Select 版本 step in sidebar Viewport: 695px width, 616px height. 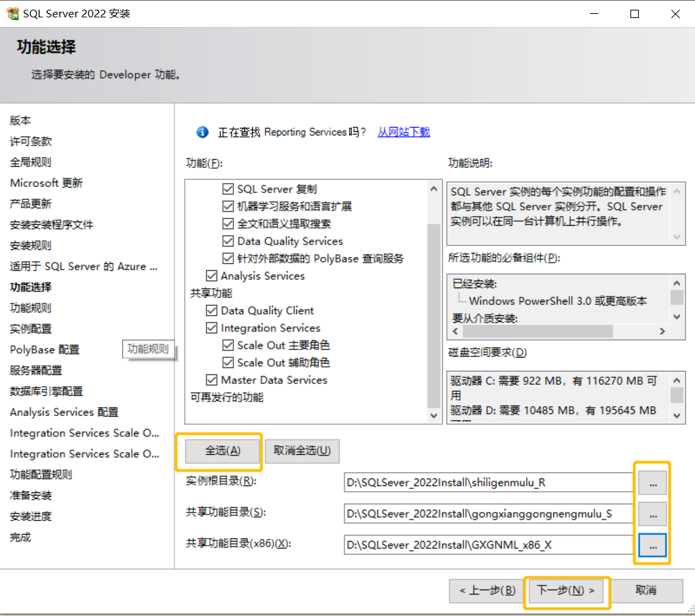pos(20,121)
